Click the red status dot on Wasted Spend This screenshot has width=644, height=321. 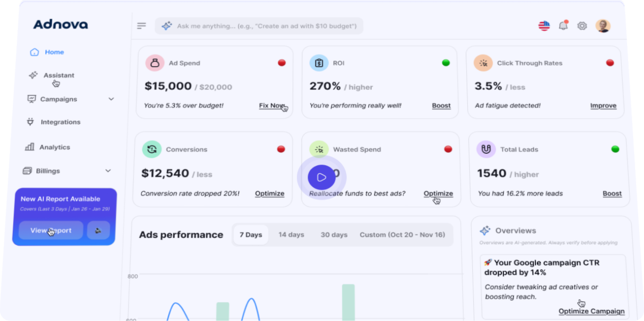pyautogui.click(x=448, y=149)
